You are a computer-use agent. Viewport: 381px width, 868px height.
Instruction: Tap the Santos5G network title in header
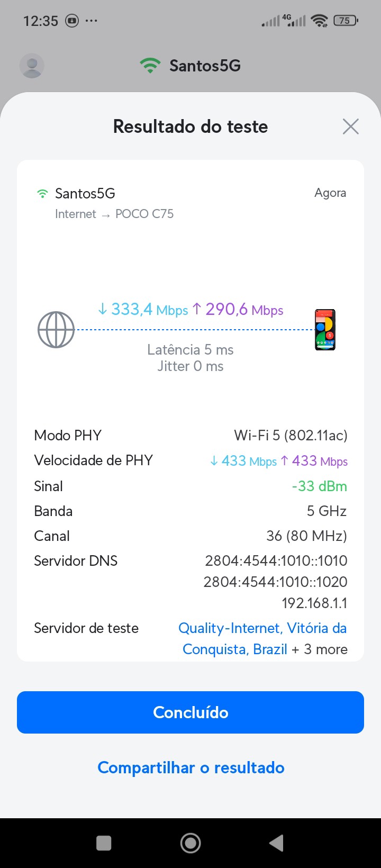pyautogui.click(x=205, y=66)
